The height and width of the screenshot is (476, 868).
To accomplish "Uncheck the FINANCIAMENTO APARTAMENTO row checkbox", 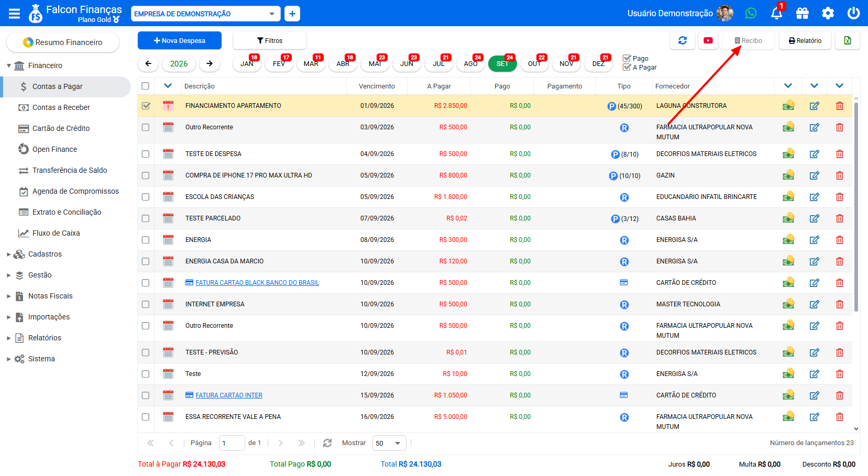I will tap(146, 106).
